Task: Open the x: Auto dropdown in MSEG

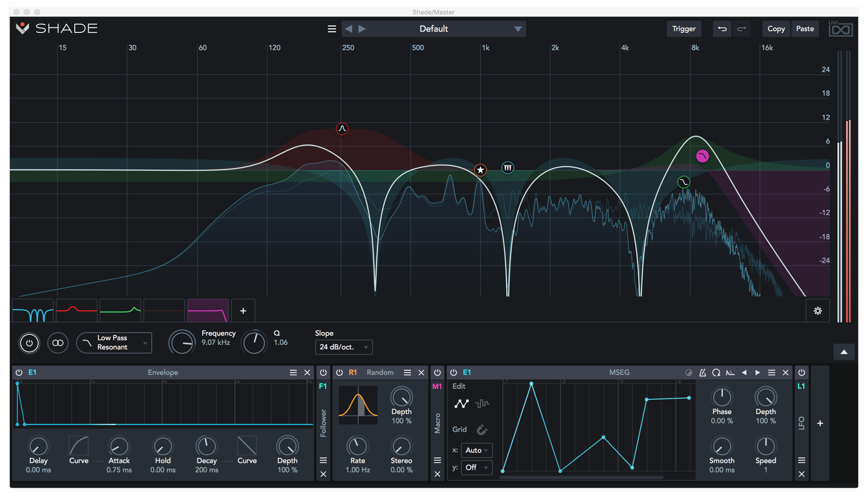Action: click(476, 450)
